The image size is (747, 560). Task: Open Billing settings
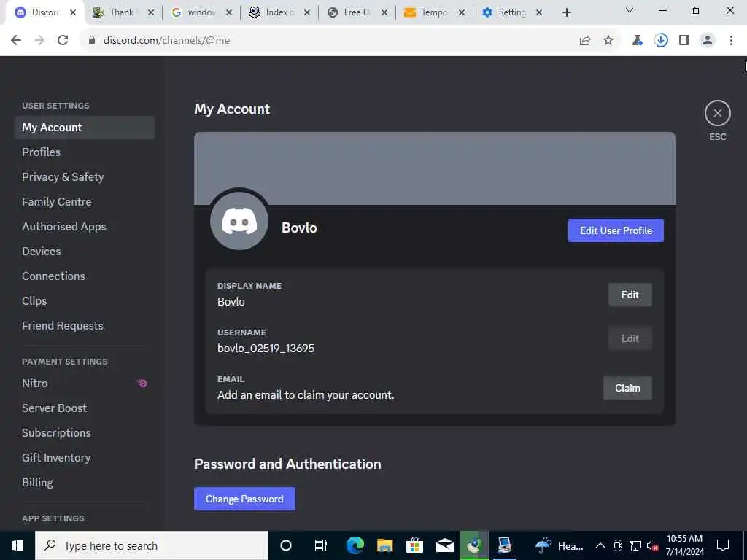tap(85, 483)
